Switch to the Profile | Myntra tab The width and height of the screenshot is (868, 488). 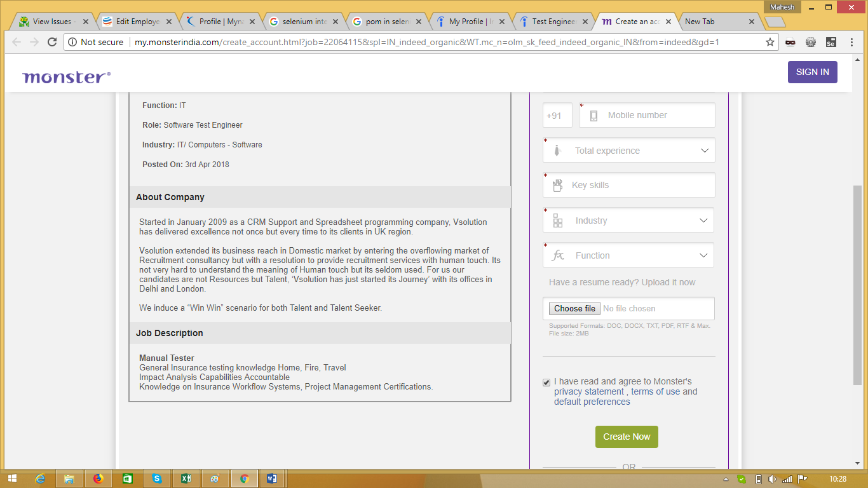click(x=220, y=22)
